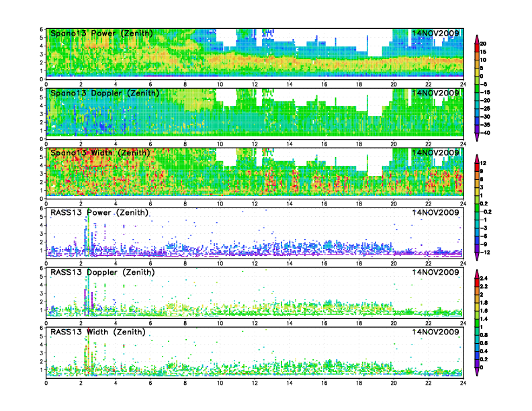The image size is (532, 411).
Task: Click the "15" label on the top color bar
Action: coord(483,52)
